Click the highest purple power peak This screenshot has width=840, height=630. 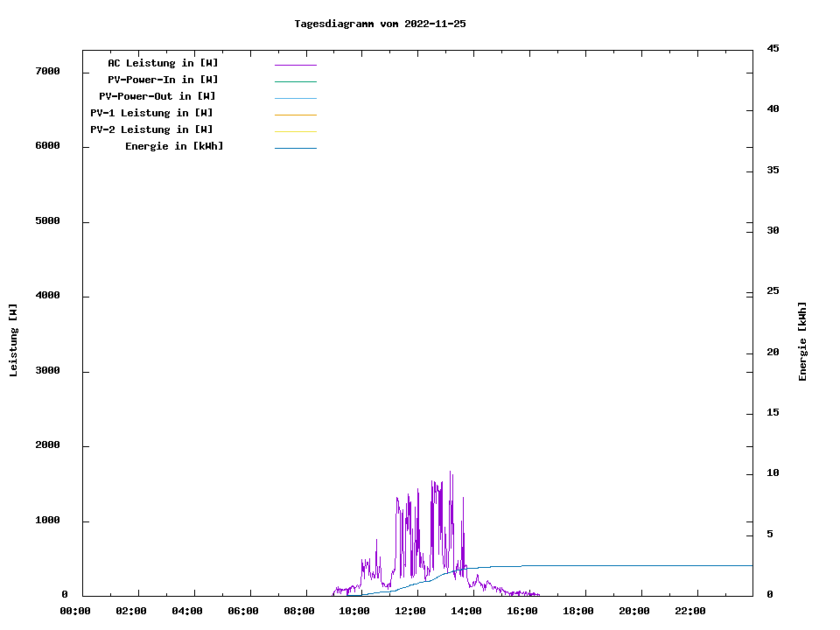451,472
